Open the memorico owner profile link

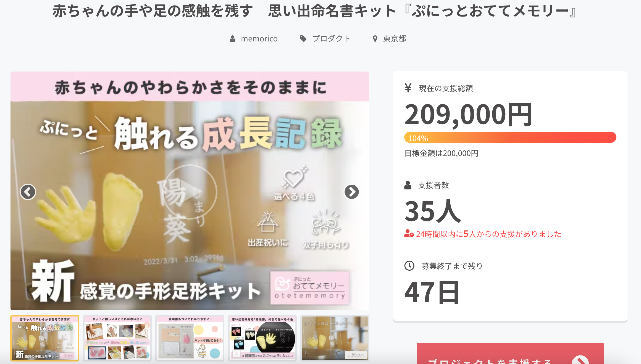(259, 39)
